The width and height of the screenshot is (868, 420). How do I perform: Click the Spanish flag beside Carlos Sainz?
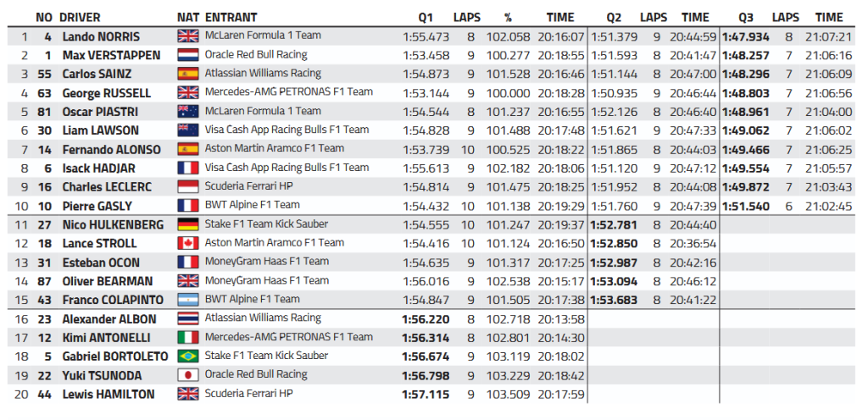(x=187, y=74)
